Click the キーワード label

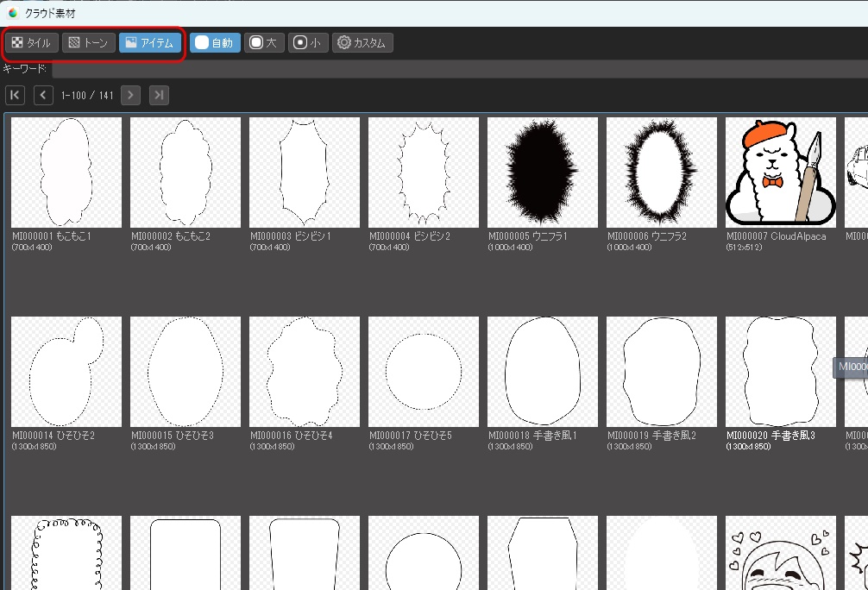[x=25, y=69]
